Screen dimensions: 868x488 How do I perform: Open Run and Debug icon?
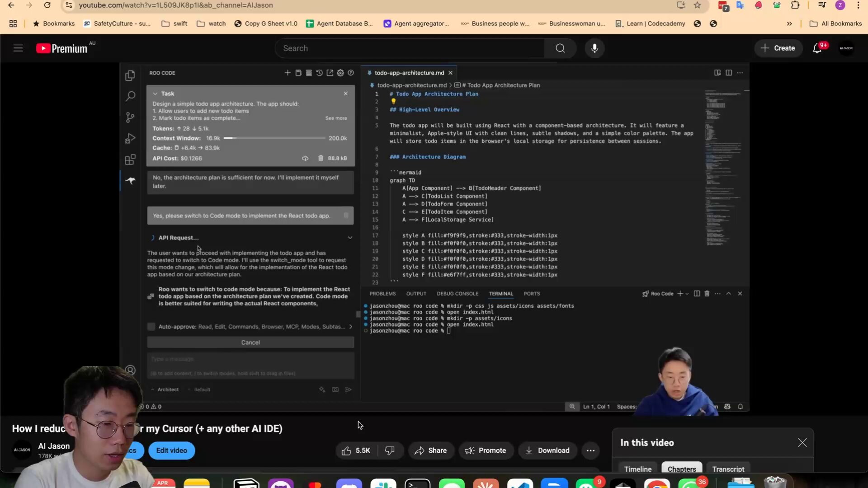coord(130,138)
